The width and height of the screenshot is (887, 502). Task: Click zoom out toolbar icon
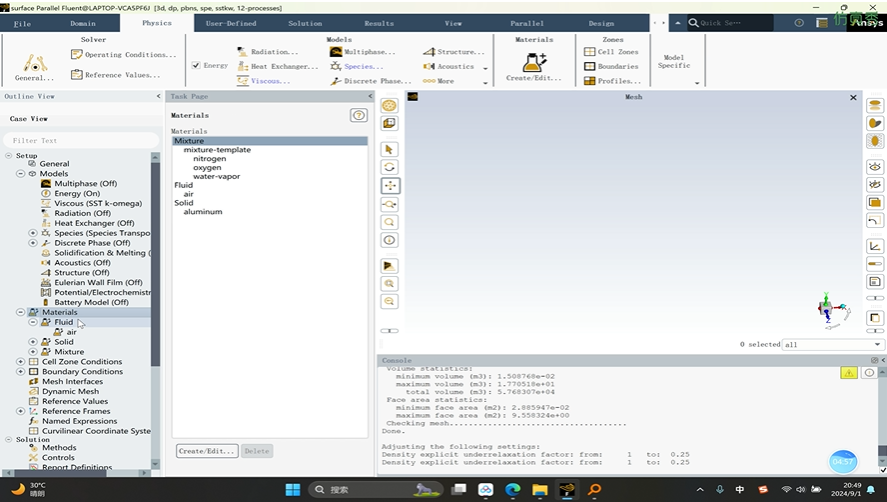point(389,302)
